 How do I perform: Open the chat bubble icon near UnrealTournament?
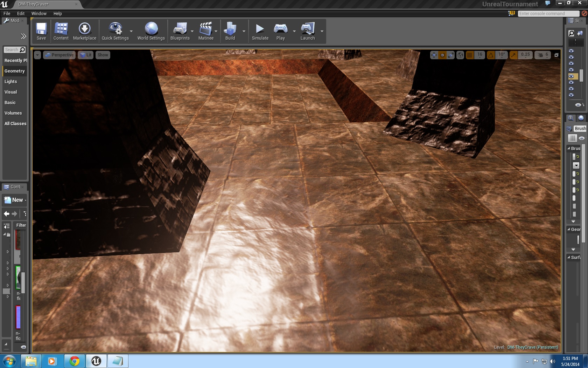(548, 4)
